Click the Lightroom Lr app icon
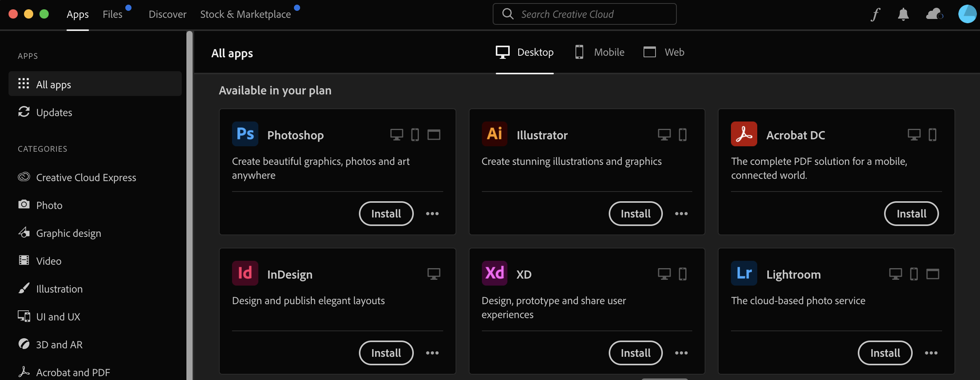This screenshot has height=380, width=980. coord(744,273)
